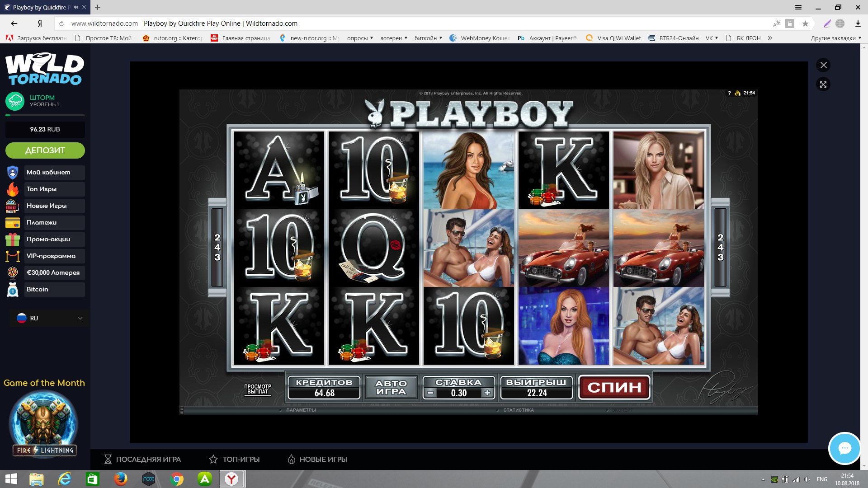This screenshot has height=488, width=868.
Task: Click the red СПИН spin button
Action: (x=614, y=387)
